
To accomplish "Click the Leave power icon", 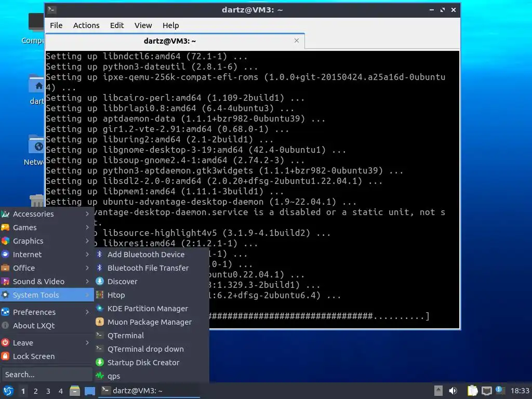I will tap(5, 343).
